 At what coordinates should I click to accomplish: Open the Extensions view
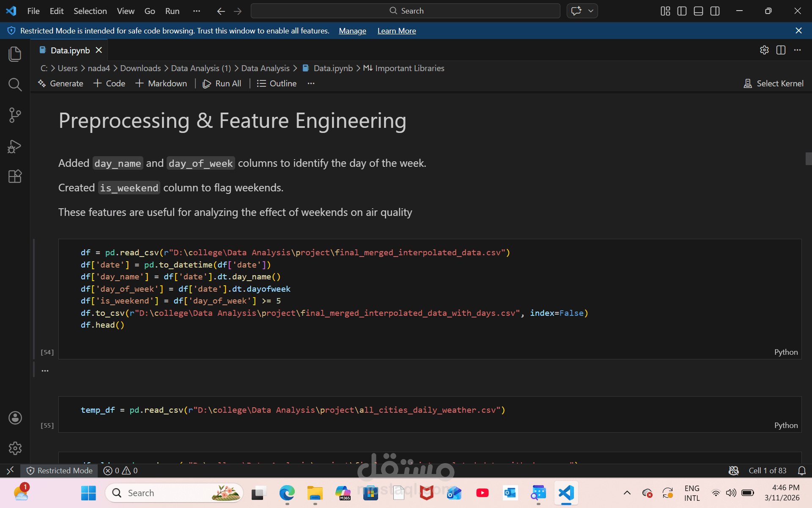pos(15,176)
